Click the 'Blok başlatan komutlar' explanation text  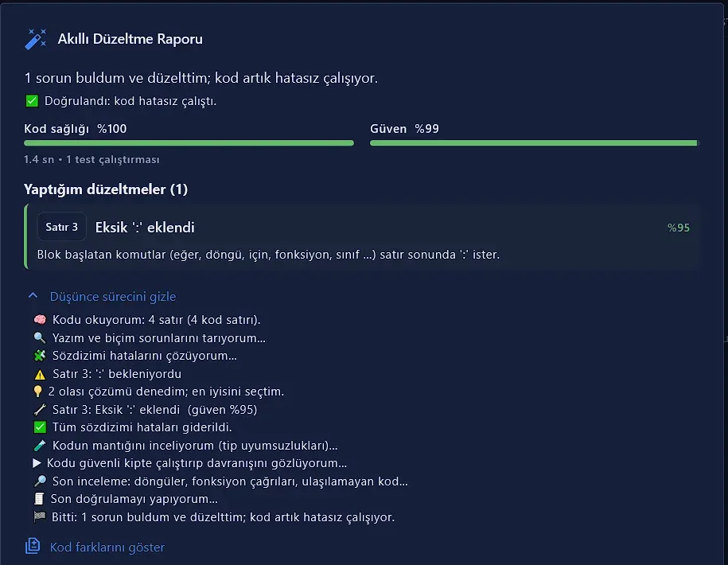click(268, 255)
